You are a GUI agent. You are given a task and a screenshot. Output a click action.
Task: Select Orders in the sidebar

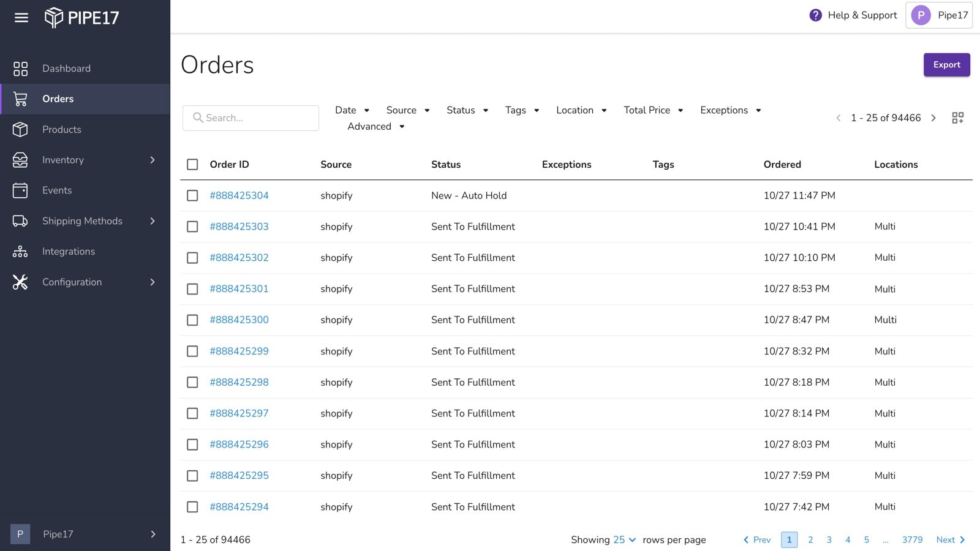(58, 99)
